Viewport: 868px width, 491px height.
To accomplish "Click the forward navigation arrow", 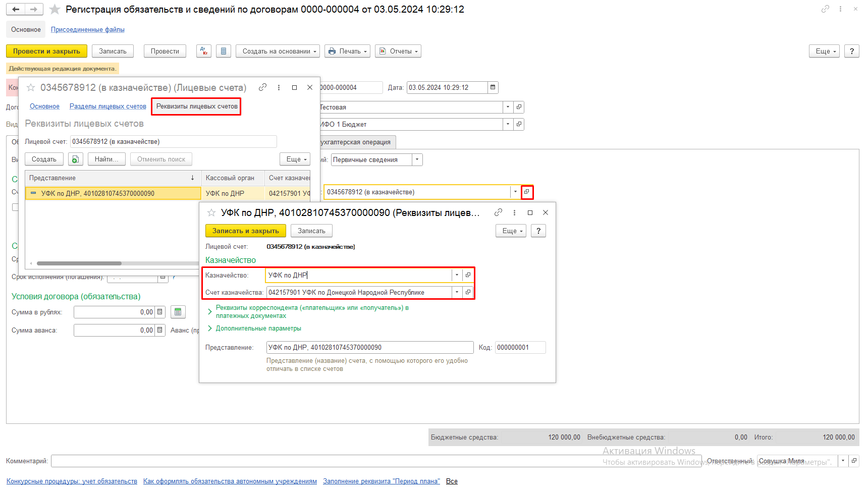I will click(34, 9).
